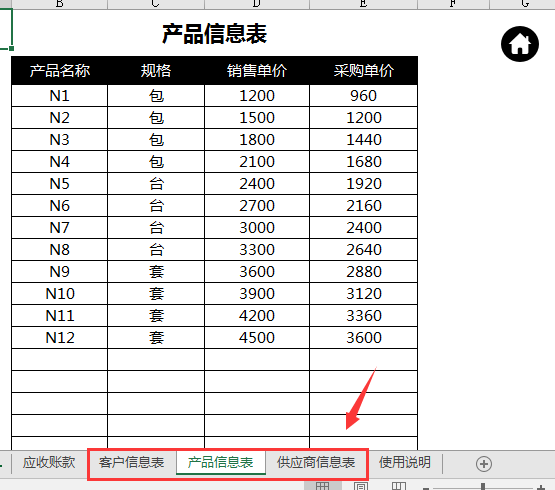555x490 pixels.
Task: Select the N2 product name cell
Action: pyautogui.click(x=59, y=118)
